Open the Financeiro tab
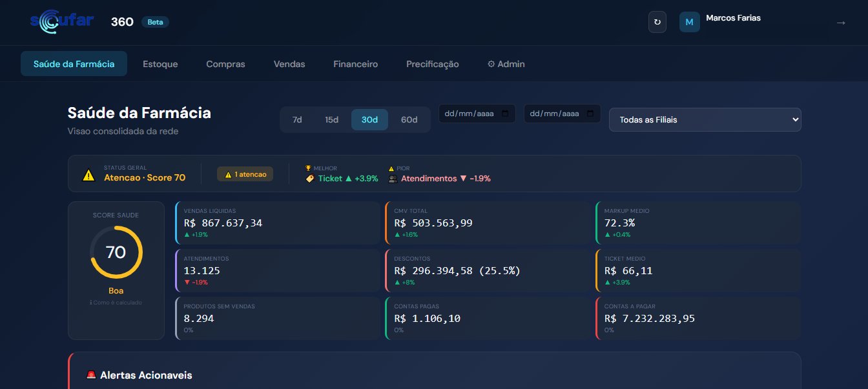Screen dimensions: 868x389 pyautogui.click(x=356, y=64)
